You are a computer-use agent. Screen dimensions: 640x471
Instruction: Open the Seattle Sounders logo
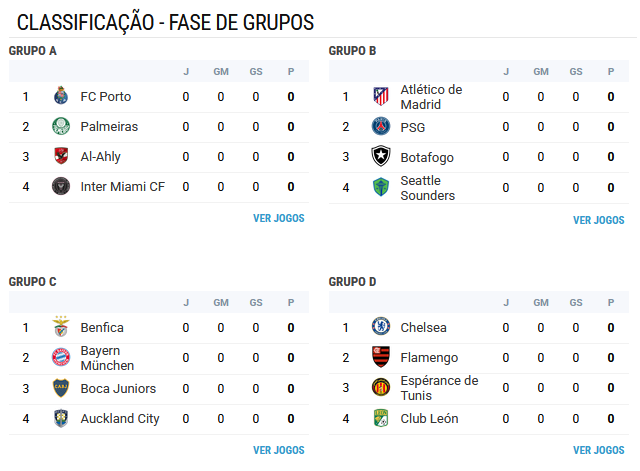point(381,187)
